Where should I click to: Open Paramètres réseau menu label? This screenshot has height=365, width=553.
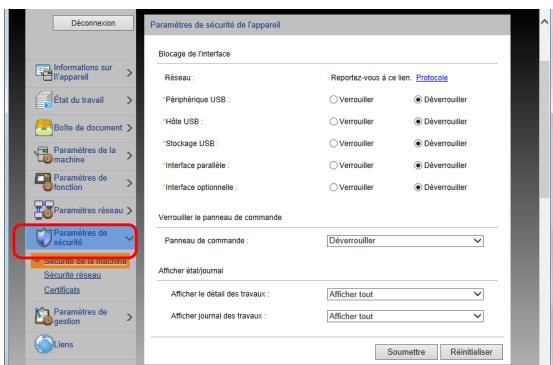pyautogui.click(x=88, y=211)
